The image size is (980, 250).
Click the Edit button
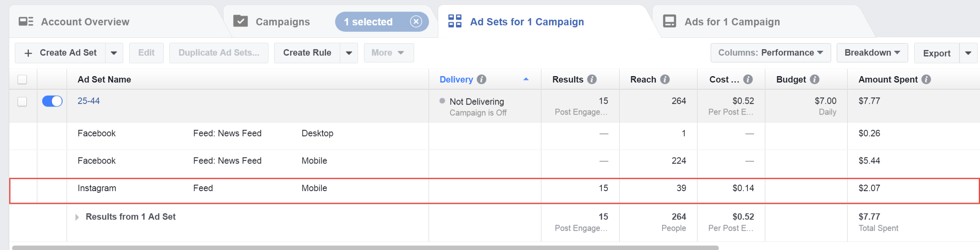tap(146, 53)
